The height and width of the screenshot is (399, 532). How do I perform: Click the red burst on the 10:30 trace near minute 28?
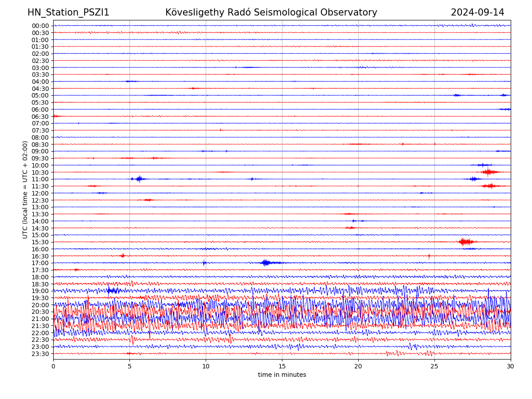coord(489,172)
